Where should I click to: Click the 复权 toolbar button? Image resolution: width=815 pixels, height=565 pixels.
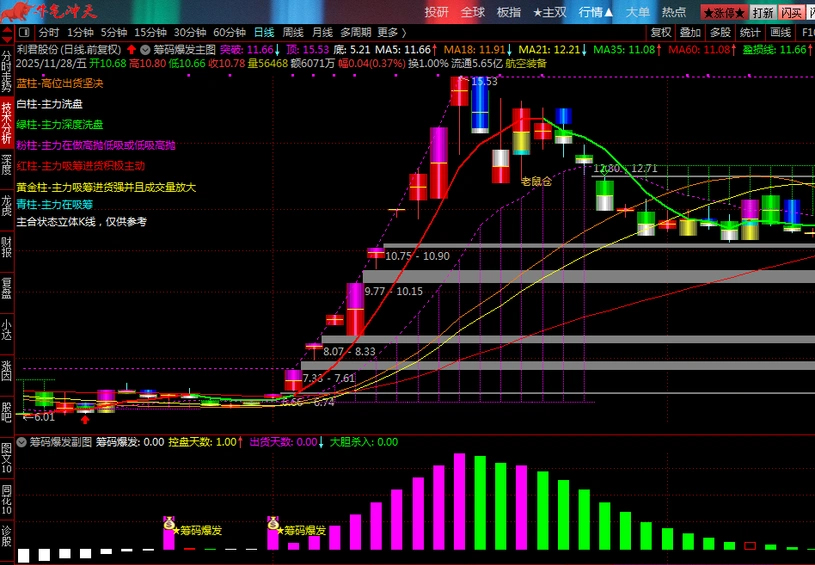[661, 32]
